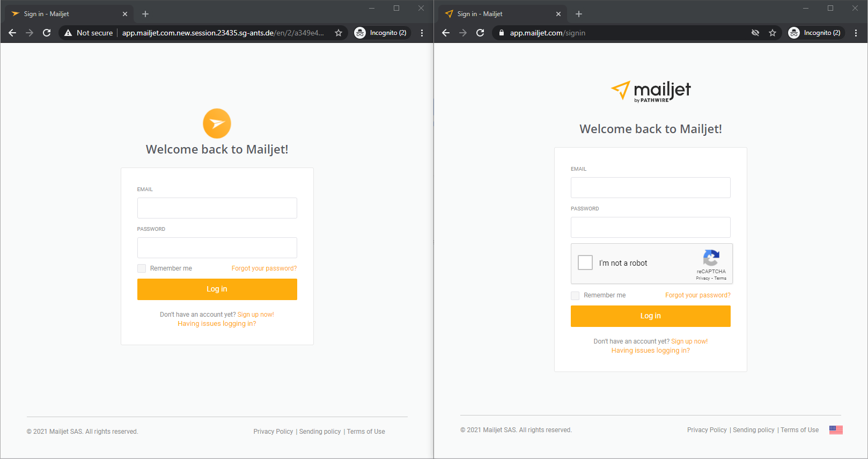Open Chrome menu in left window
Viewport: 868px width, 459px height.
(422, 33)
